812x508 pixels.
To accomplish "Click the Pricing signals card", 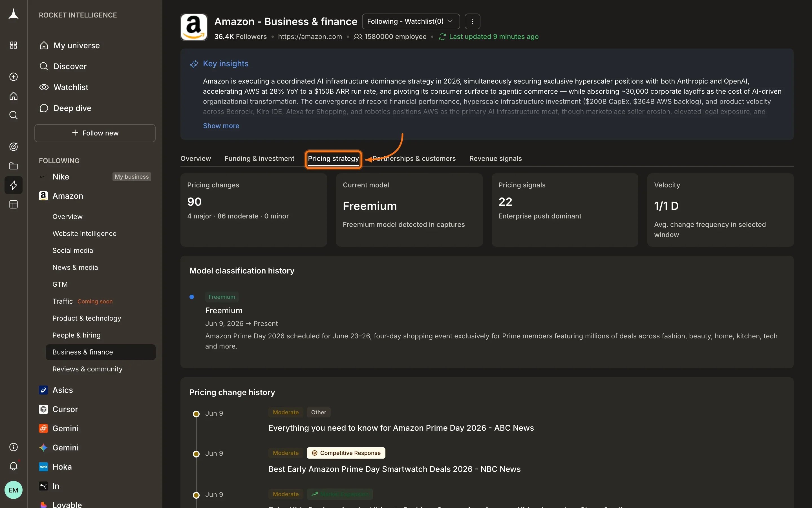I will 565,210.
